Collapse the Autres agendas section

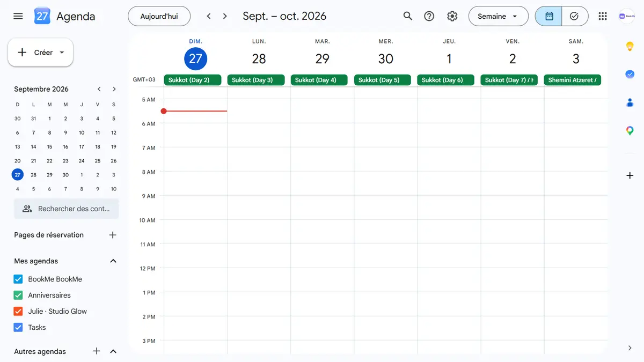pos(113,351)
